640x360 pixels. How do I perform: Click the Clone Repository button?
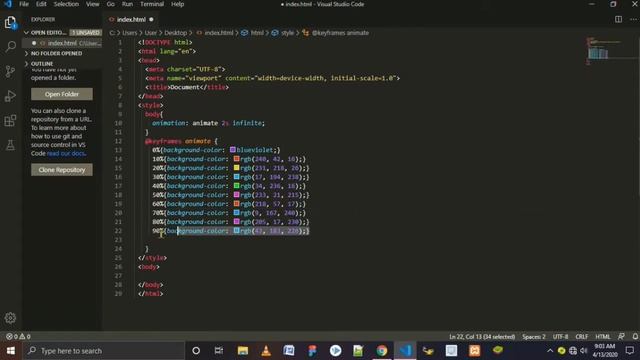[x=62, y=170]
